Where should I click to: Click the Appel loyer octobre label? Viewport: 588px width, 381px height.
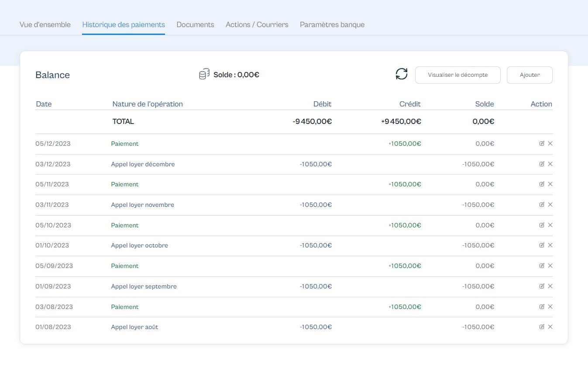click(x=139, y=245)
